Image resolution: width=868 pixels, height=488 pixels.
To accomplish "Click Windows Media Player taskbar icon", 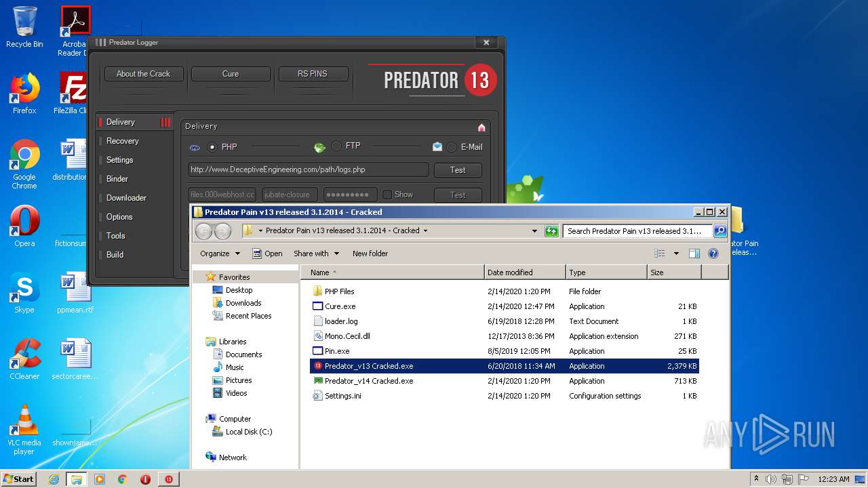I will (100, 479).
